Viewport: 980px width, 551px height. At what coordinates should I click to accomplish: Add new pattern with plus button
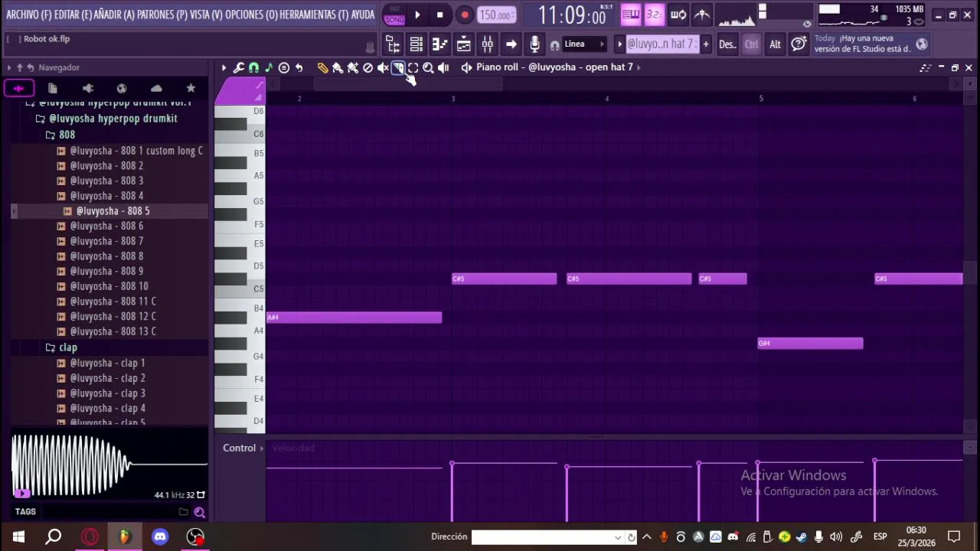706,44
